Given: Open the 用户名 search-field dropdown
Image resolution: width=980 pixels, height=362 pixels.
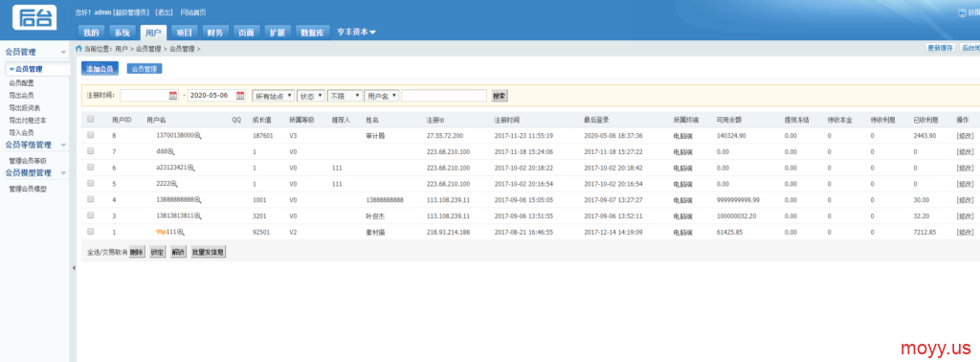Looking at the screenshot, I should [382, 97].
